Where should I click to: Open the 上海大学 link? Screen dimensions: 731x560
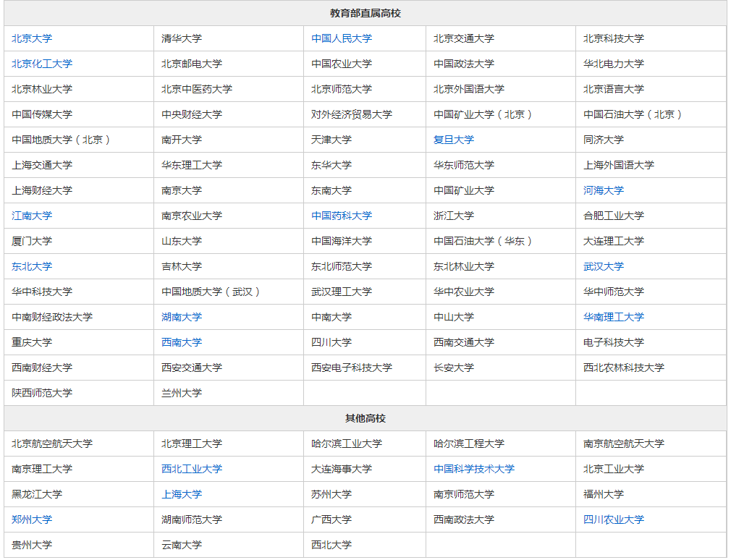(x=182, y=494)
